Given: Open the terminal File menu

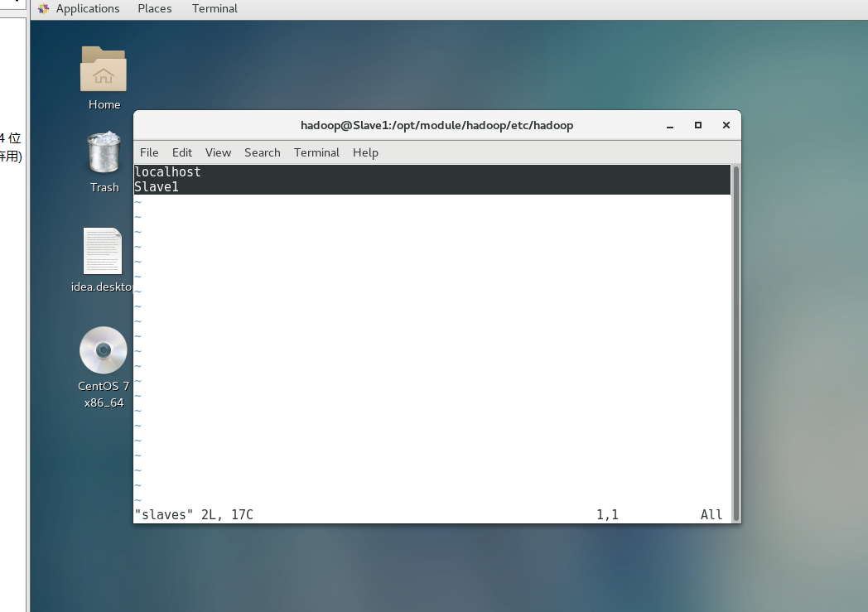Looking at the screenshot, I should pyautogui.click(x=149, y=152).
